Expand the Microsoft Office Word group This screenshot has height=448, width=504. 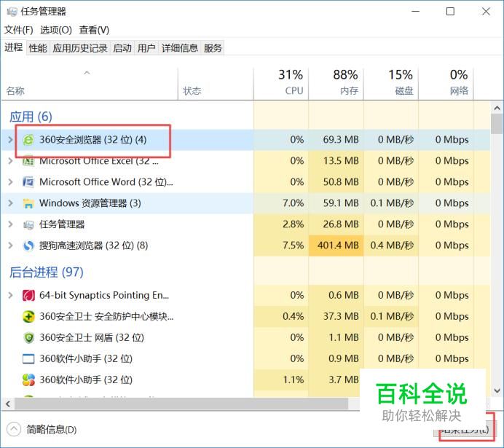click(10, 182)
